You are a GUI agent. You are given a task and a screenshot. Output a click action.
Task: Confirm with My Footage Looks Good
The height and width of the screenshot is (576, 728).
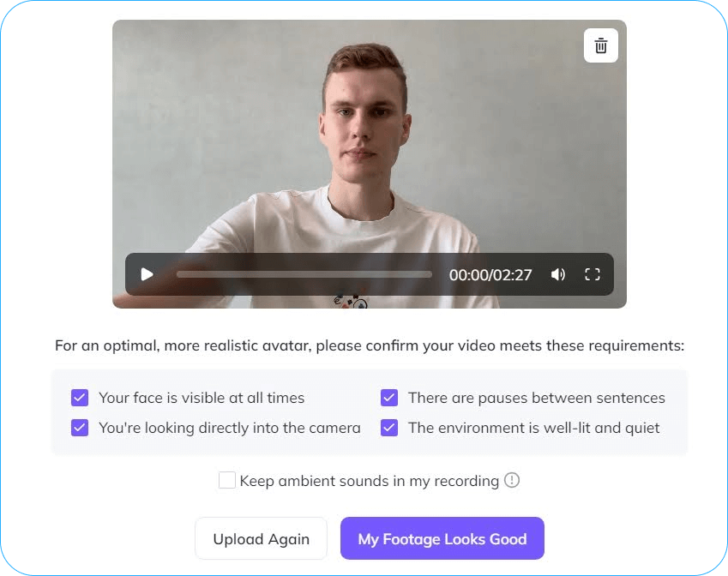tap(442, 538)
